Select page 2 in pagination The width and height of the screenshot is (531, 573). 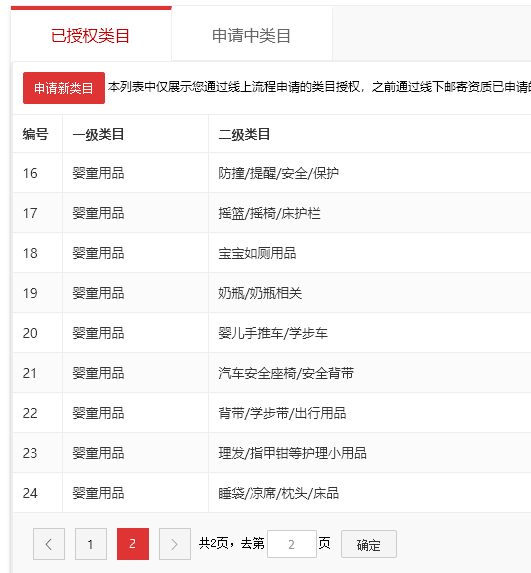click(133, 544)
